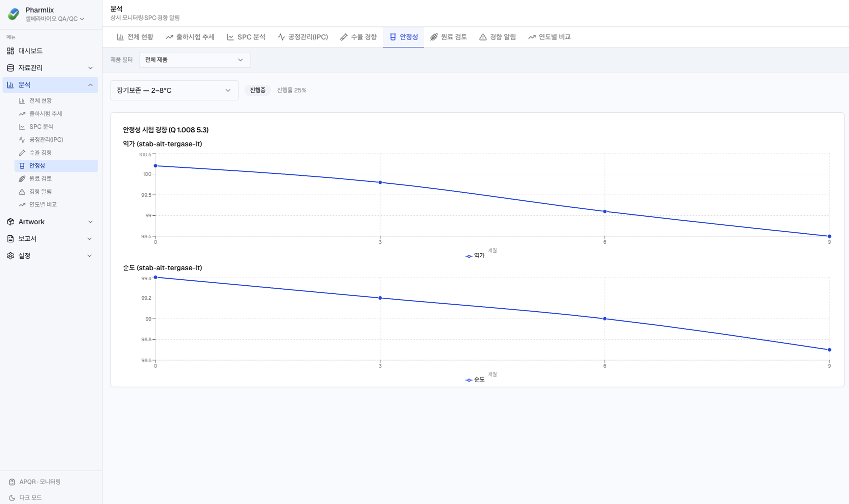Click the sidebar 공정관리(IPC) pulse icon
Viewport: 849px width, 504px height.
coord(22,140)
